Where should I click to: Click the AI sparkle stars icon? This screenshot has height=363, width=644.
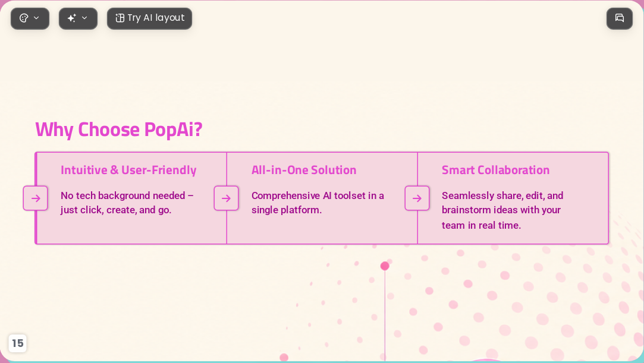pos(72,18)
